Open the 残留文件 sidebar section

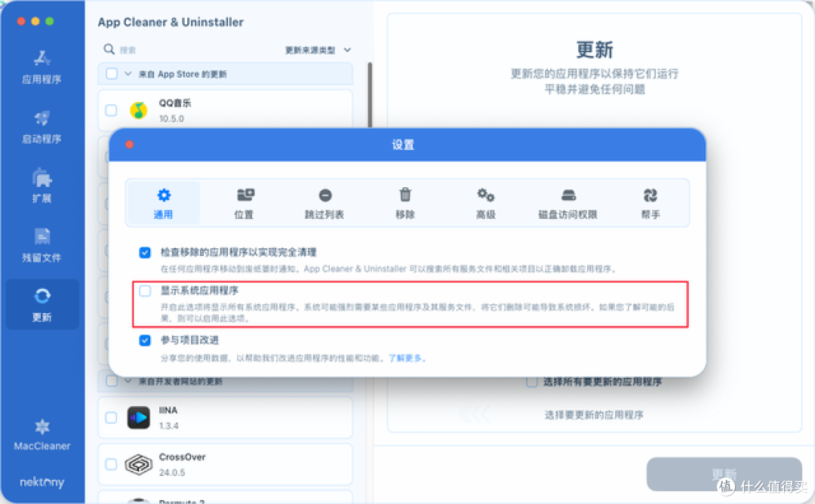click(42, 245)
